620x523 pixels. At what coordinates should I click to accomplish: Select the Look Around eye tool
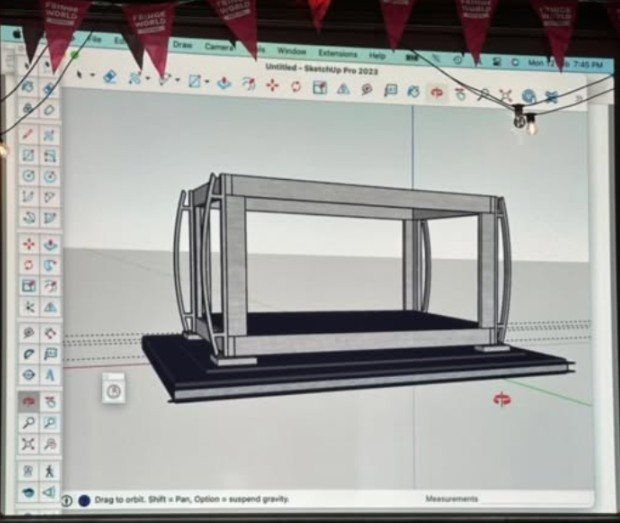pos(28,493)
